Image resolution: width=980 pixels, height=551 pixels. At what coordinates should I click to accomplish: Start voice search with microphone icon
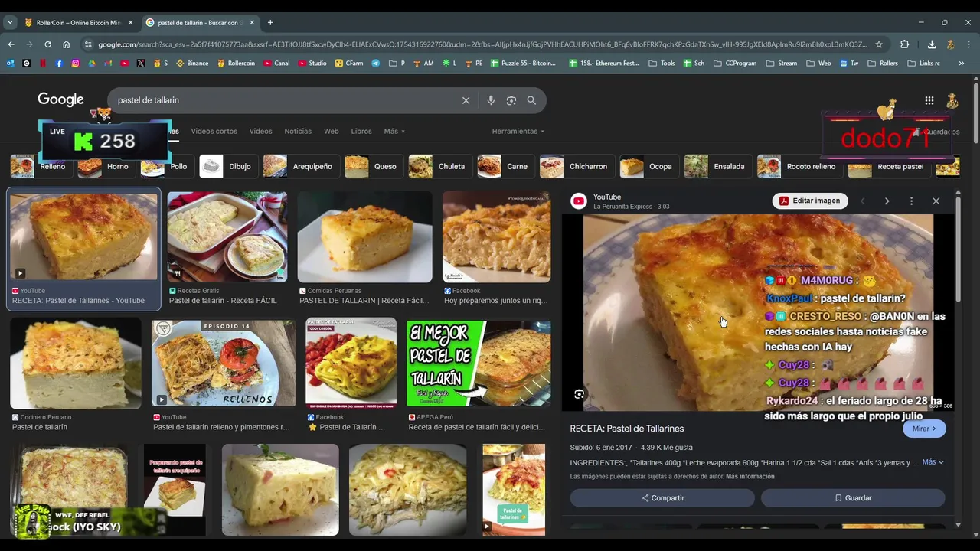[491, 100]
